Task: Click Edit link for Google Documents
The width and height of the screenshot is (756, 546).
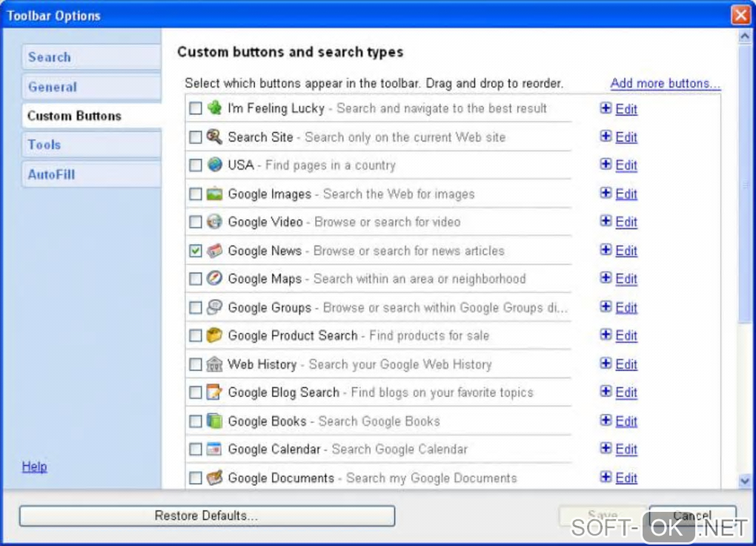Action: 626,478
